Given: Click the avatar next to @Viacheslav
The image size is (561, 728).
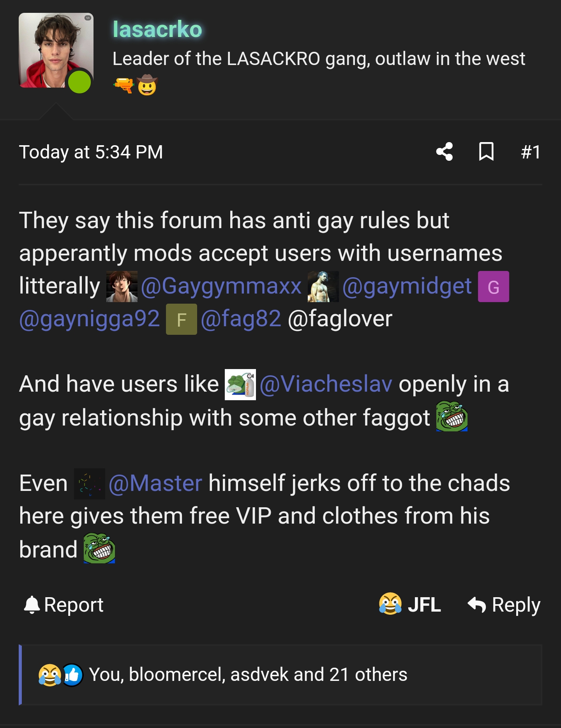Looking at the screenshot, I should [240, 385].
